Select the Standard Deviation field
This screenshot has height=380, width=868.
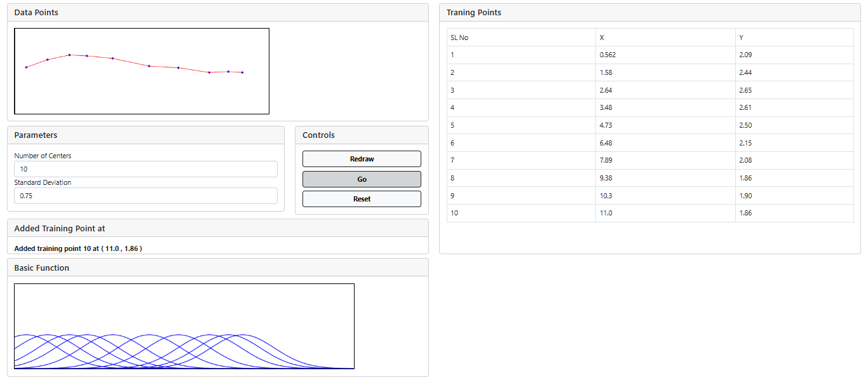(146, 196)
